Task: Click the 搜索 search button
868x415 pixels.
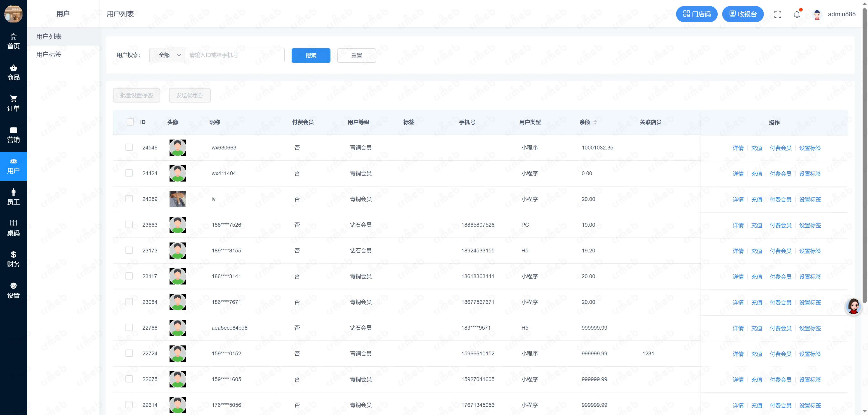Action: (311, 56)
